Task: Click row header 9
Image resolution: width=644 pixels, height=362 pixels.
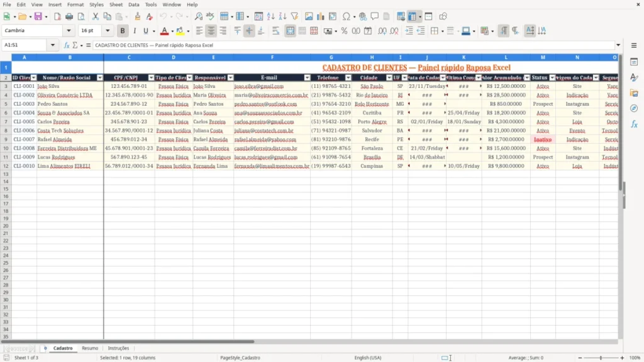Action: [6, 140]
